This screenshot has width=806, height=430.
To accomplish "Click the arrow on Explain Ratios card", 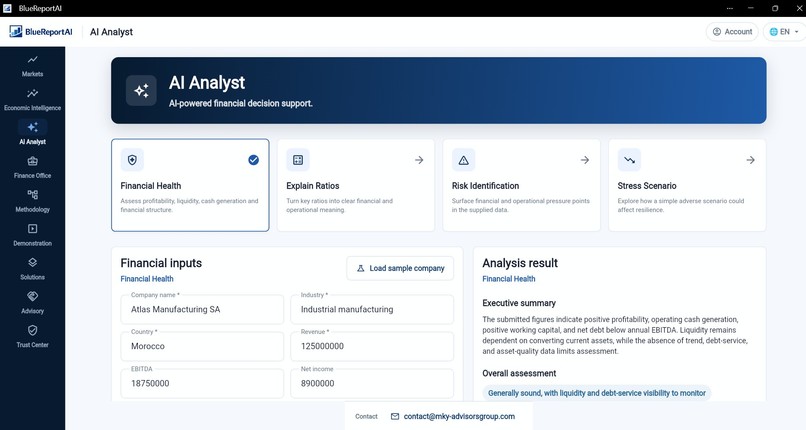I will pos(419,160).
